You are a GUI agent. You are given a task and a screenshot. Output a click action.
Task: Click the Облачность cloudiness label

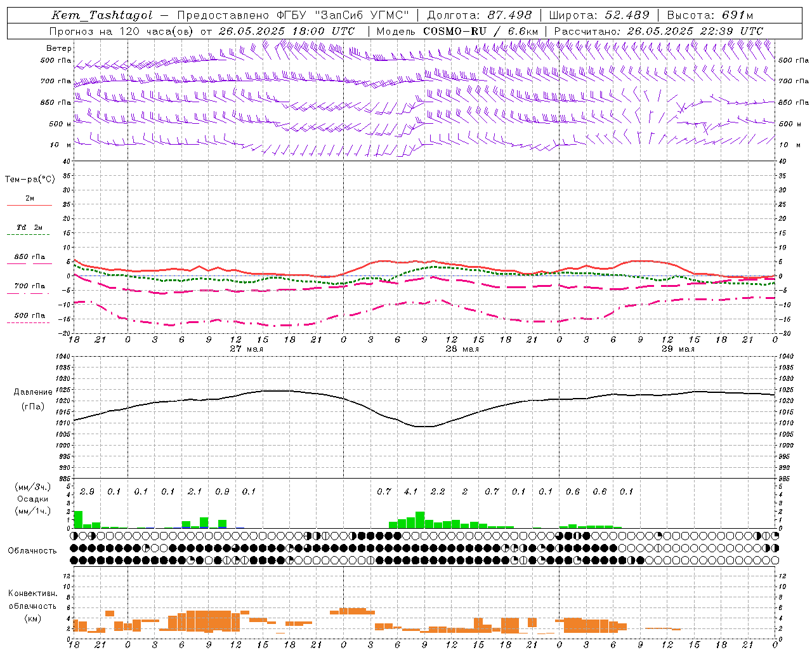32,551
